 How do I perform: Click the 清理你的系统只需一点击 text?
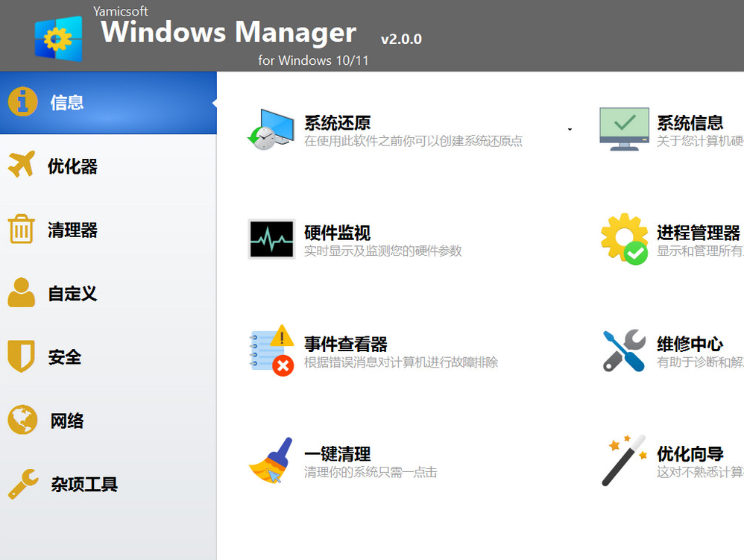click(371, 472)
